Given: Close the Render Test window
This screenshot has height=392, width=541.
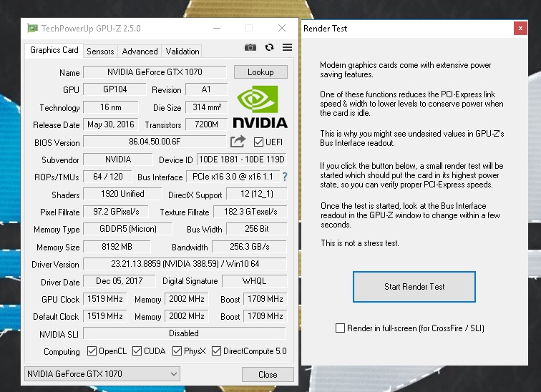Looking at the screenshot, I should pyautogui.click(x=520, y=29).
